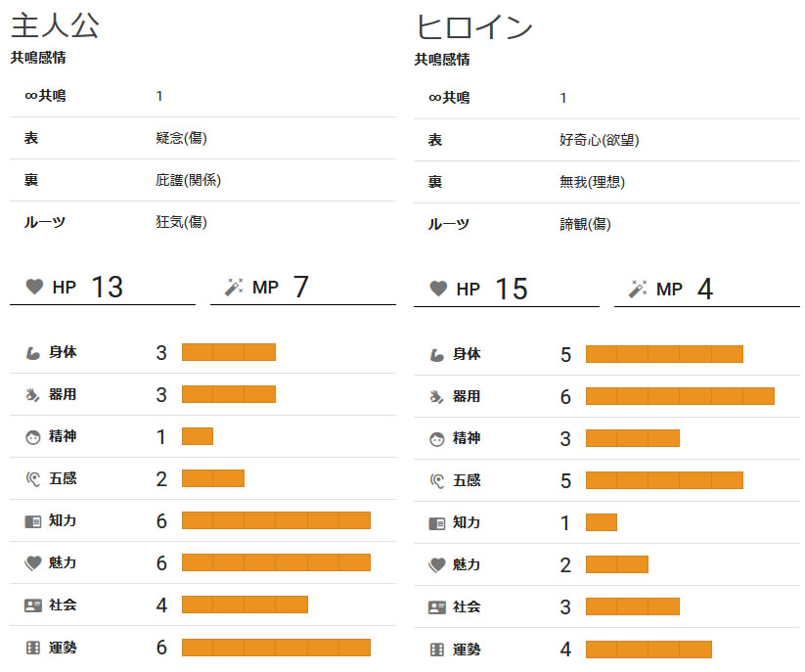Click the magic wand icon beside 主人公 MP

point(233,288)
